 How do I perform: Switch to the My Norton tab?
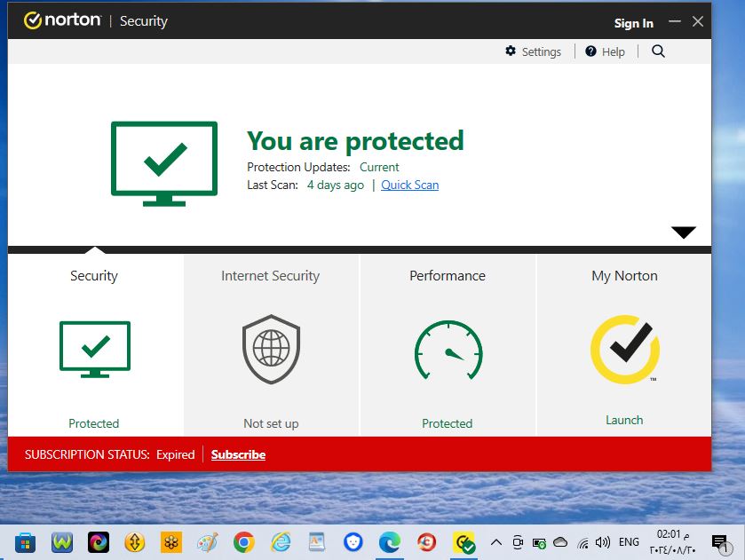[x=624, y=345]
